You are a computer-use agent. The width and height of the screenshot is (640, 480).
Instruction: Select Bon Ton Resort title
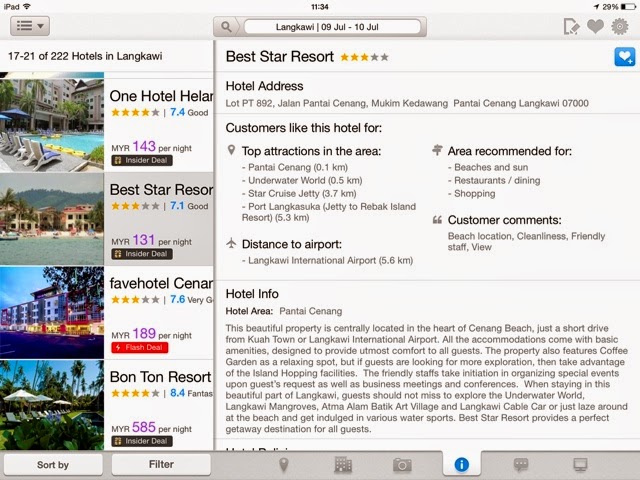coord(160,377)
